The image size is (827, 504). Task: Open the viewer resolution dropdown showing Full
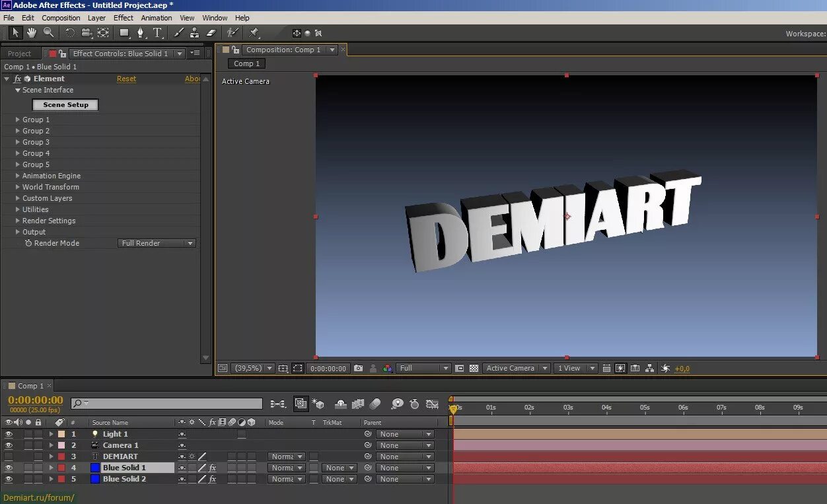click(x=423, y=368)
